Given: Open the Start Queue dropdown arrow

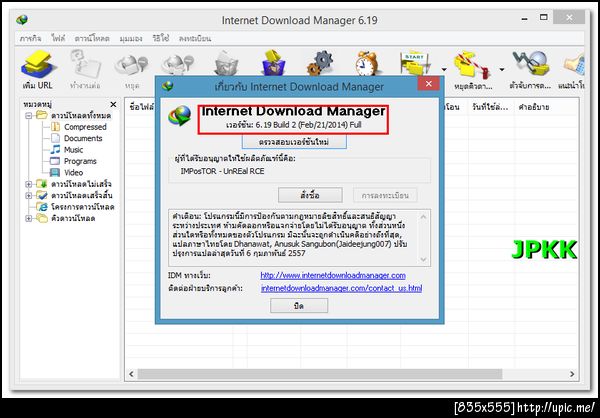Looking at the screenshot, I should click(x=444, y=69).
